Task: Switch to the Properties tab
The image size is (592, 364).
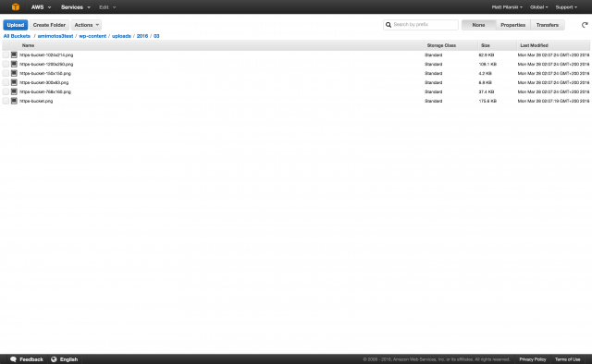Action: [x=512, y=25]
